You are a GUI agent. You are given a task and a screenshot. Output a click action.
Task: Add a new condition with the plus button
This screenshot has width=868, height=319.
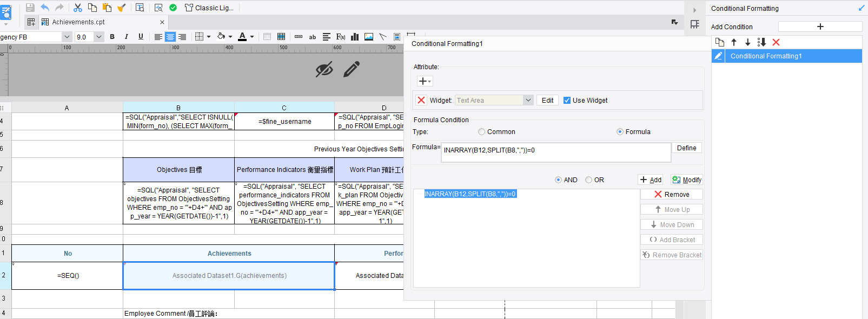[x=820, y=26]
